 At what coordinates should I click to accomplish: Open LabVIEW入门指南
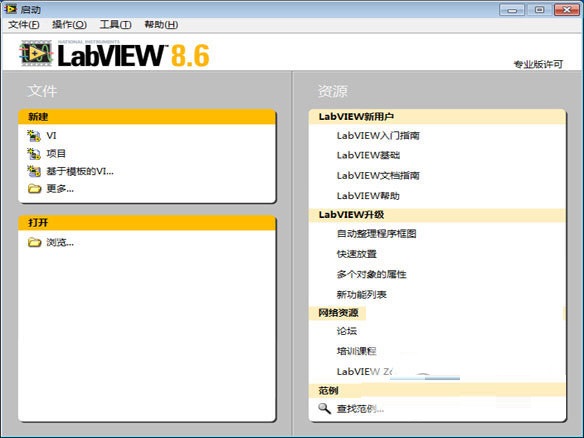(378, 136)
